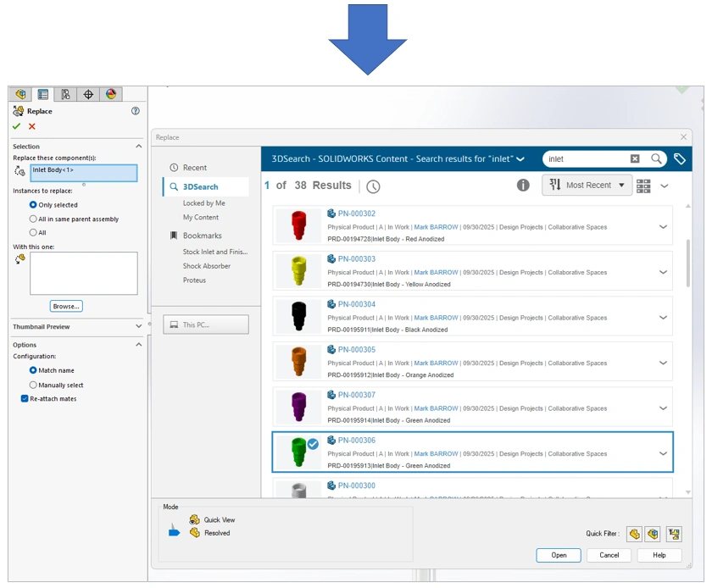Viewport: 712px width, 588px height.
Task: Choose the All instances option
Action: pos(33,232)
